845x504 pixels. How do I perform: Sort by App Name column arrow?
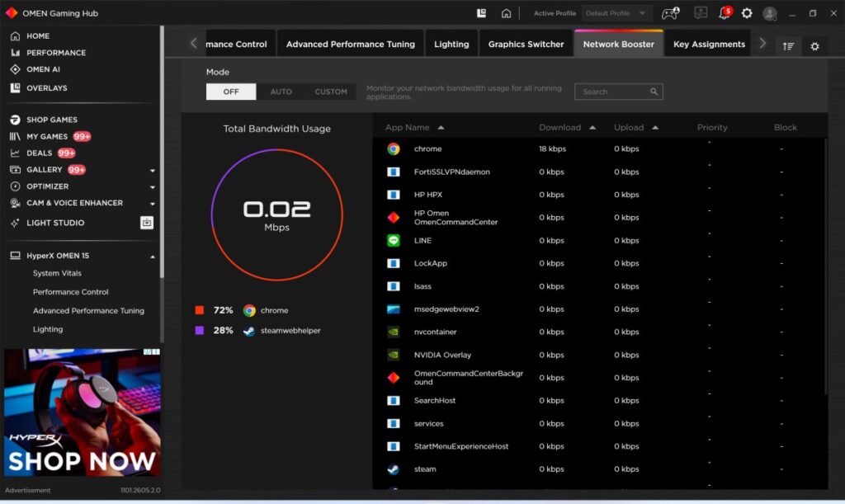(441, 128)
